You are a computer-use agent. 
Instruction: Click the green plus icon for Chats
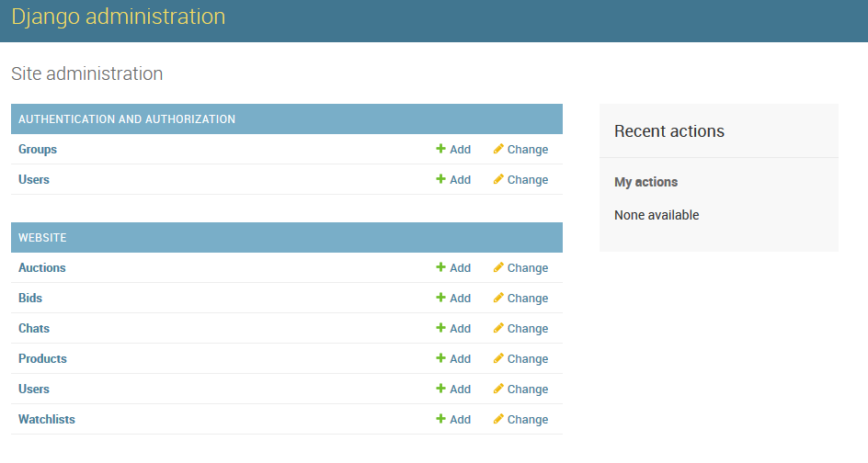coord(440,328)
